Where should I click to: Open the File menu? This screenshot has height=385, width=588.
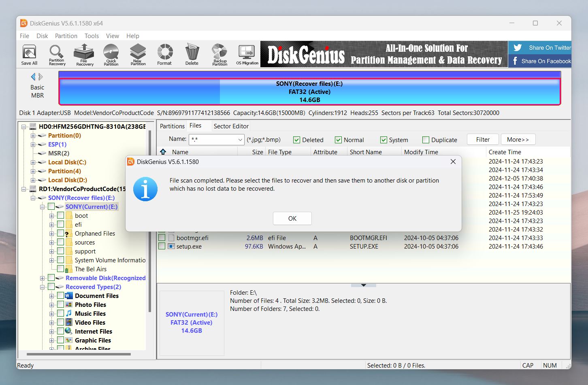[24, 36]
